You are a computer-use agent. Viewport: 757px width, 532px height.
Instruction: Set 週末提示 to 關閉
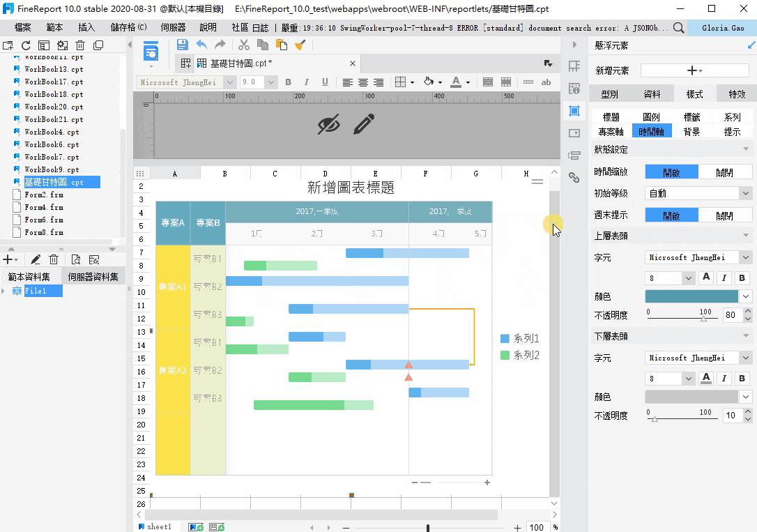point(725,215)
